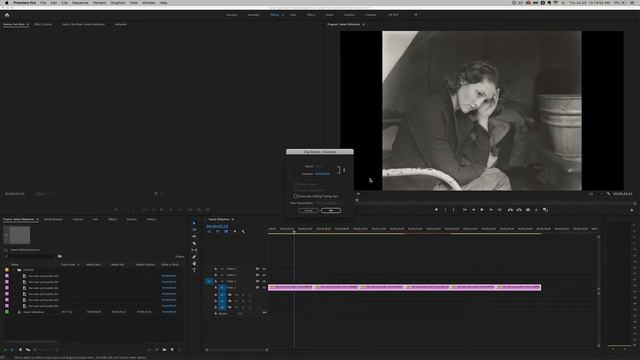Select the Slip tool
The image size is (640, 360).
pyautogui.click(x=194, y=250)
